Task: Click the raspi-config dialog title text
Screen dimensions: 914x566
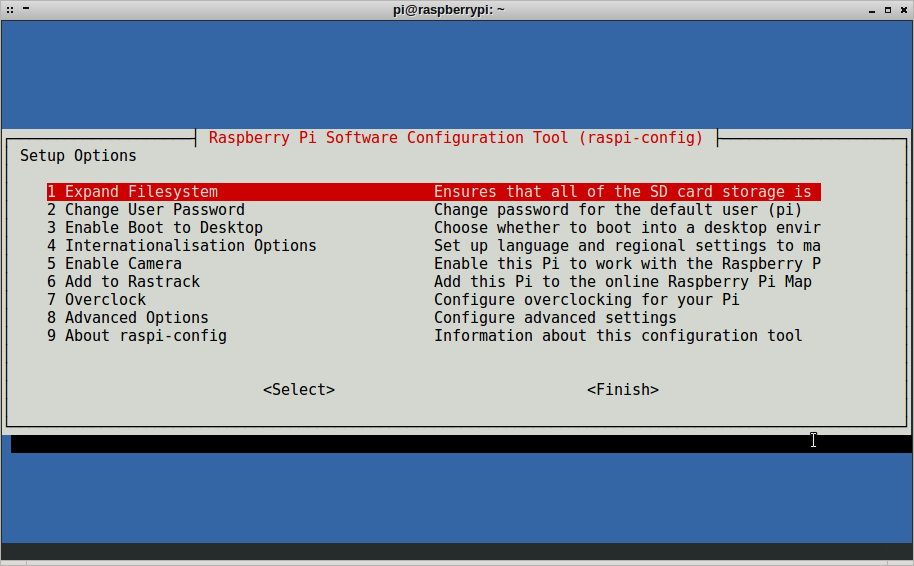Action: [x=456, y=138]
